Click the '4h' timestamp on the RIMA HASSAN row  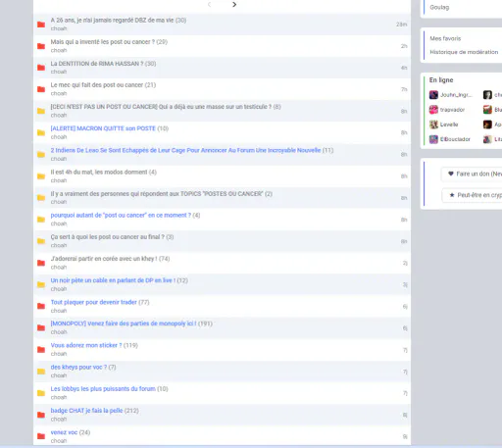pyautogui.click(x=404, y=68)
